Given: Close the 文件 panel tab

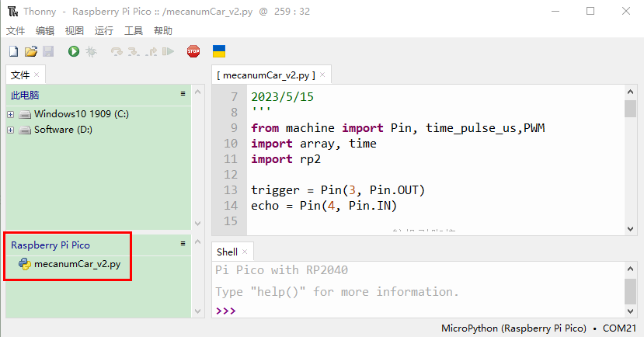Looking at the screenshot, I should tap(37, 75).
